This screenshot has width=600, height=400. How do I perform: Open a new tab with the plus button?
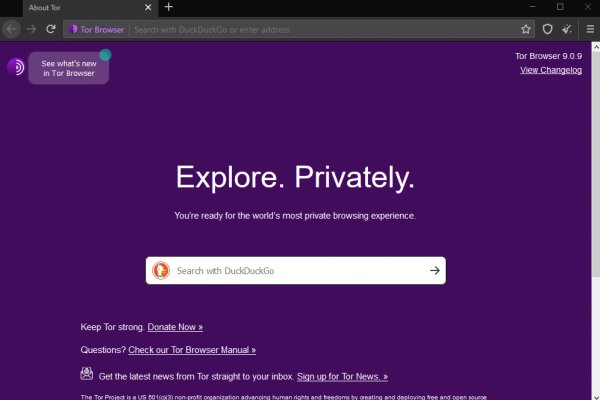[169, 7]
